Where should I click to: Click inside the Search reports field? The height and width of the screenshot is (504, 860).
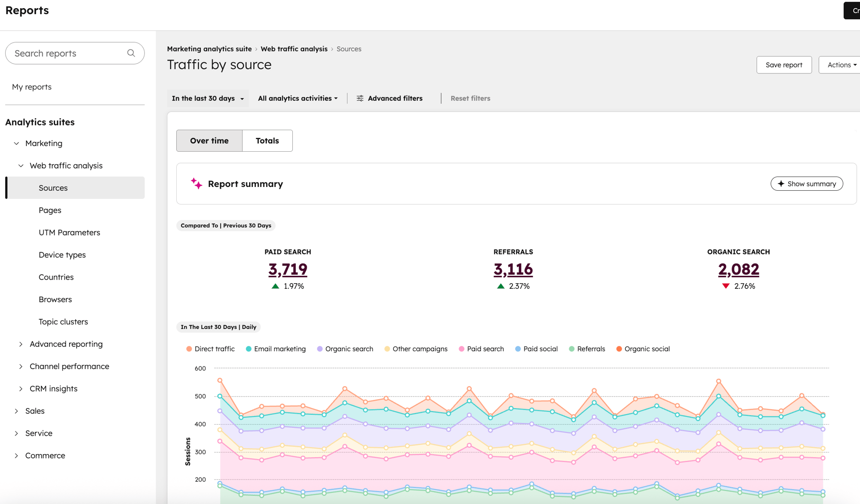coord(64,53)
